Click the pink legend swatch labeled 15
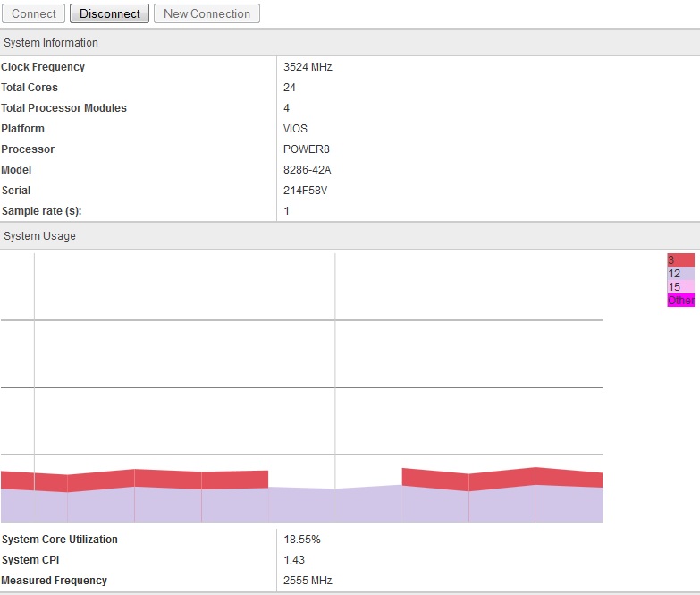 pos(681,287)
